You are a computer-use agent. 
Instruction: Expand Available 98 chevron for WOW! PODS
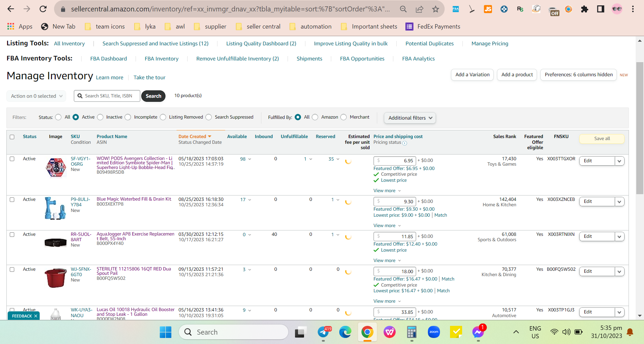click(250, 159)
